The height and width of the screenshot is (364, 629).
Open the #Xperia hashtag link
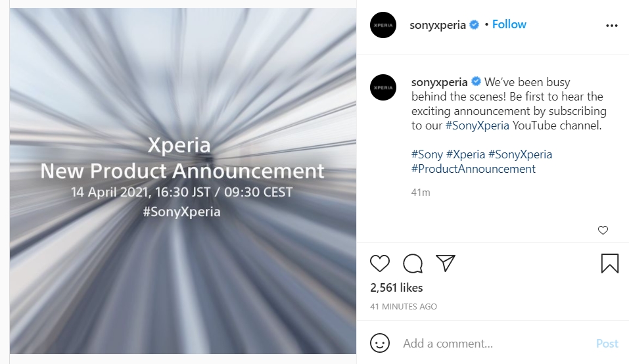click(465, 154)
